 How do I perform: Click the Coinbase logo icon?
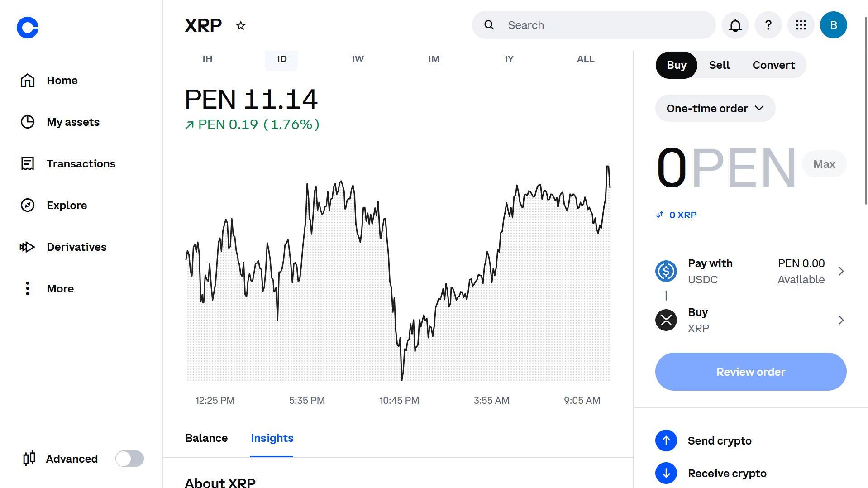coord(28,28)
